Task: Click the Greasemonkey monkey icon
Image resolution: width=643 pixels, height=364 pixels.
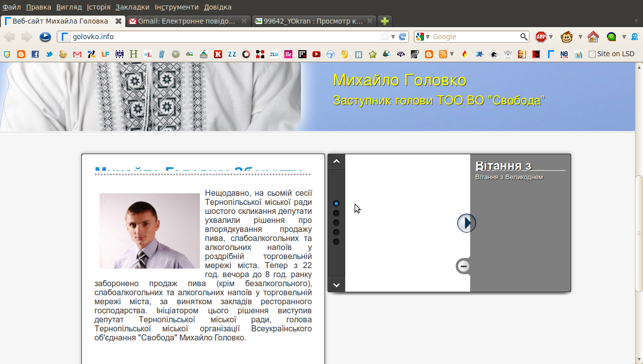Action: (567, 37)
